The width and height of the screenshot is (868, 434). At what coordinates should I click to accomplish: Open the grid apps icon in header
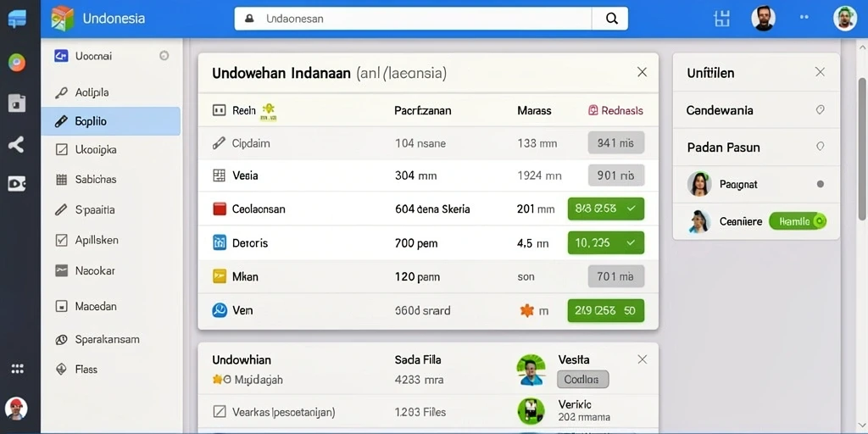(x=721, y=19)
